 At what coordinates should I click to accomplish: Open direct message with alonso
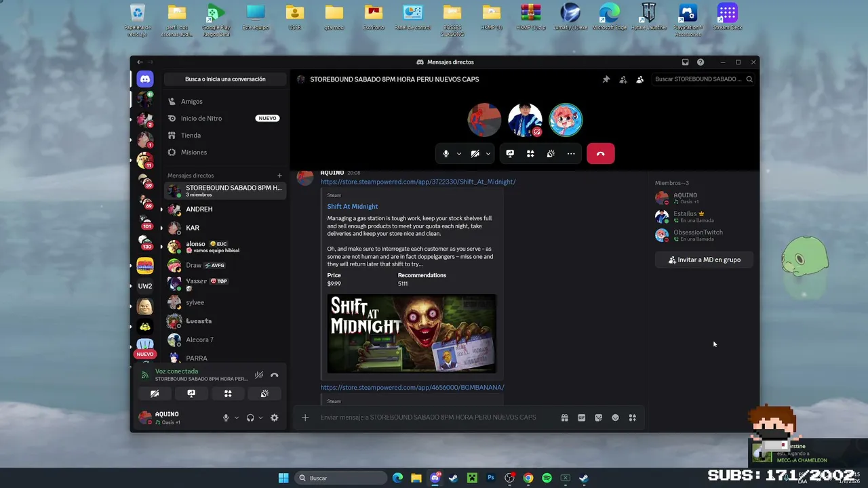pyautogui.click(x=224, y=247)
